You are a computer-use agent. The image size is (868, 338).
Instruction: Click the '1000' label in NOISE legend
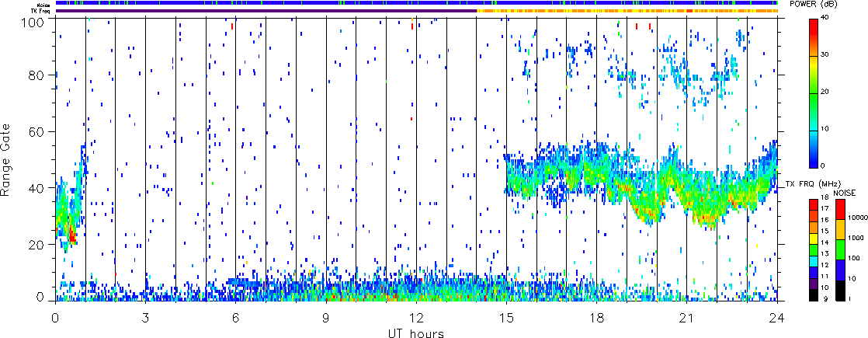[856, 239]
